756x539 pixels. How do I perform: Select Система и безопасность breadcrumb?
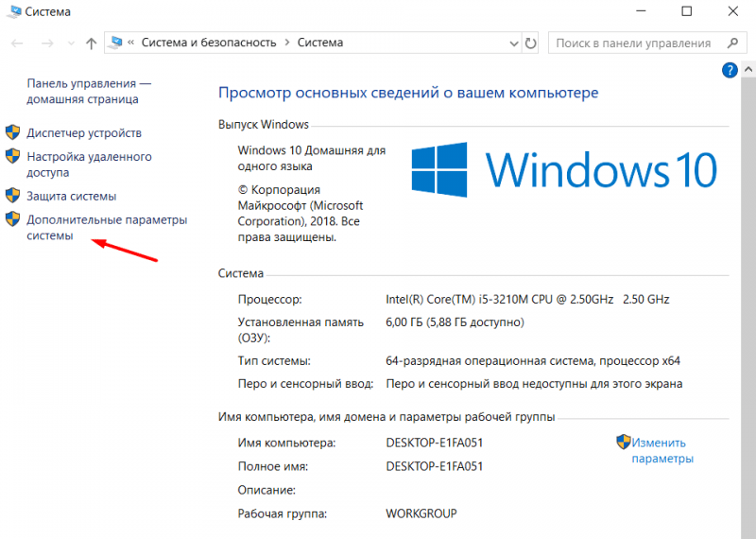tap(209, 43)
